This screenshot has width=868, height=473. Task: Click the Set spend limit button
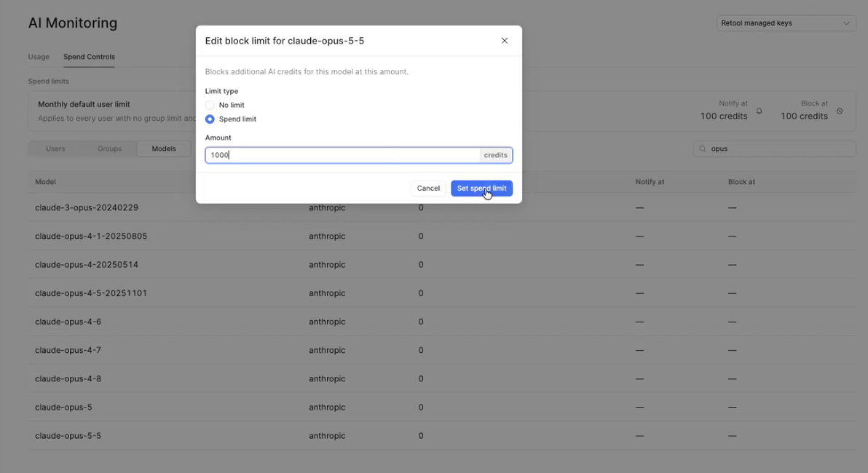pyautogui.click(x=481, y=188)
